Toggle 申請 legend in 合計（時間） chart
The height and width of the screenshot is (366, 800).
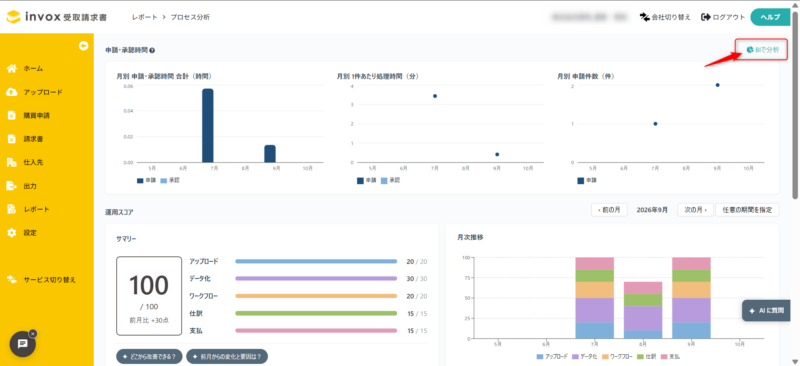[x=146, y=180]
